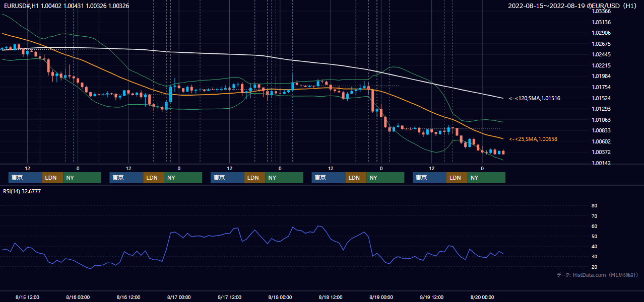Click the last 東京 session box
The image size is (644, 302).
coord(429,178)
